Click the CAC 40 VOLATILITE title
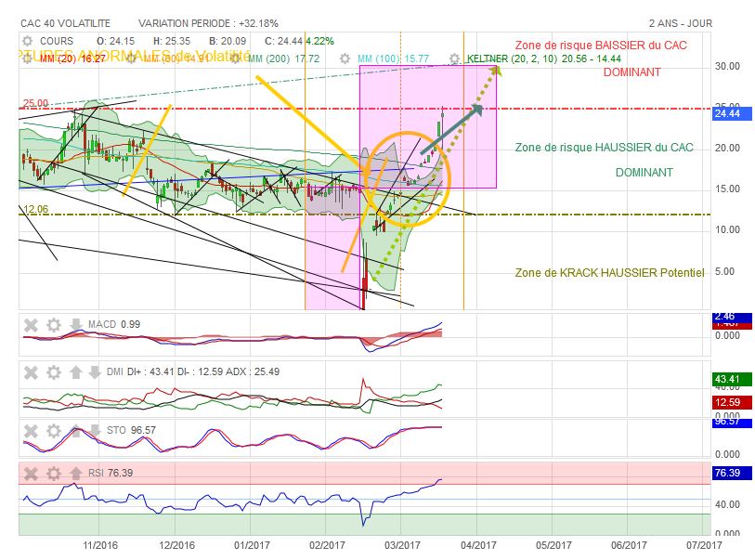 coord(66,23)
